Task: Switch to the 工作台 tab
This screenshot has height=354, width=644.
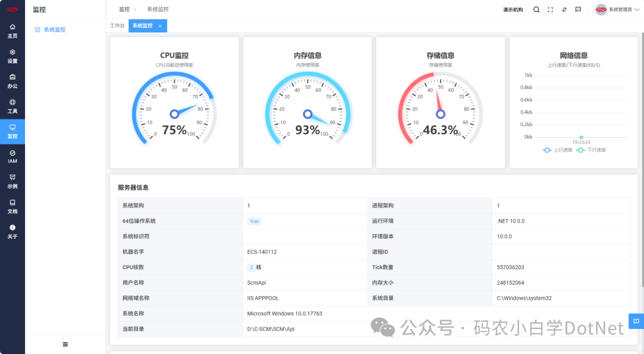Action: pos(117,26)
